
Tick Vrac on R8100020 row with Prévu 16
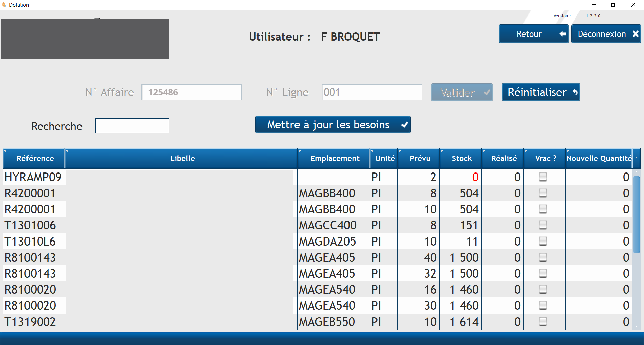543,289
